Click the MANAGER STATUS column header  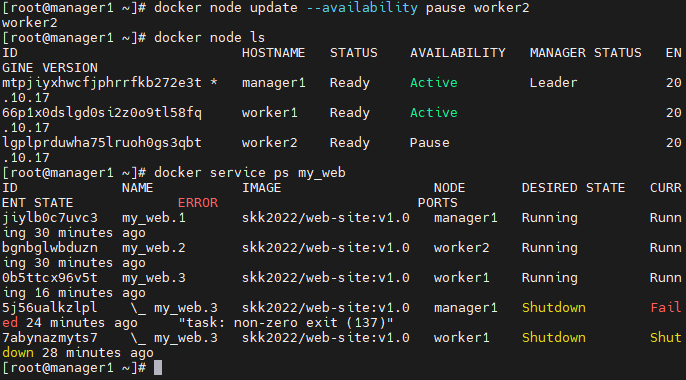[585, 53]
